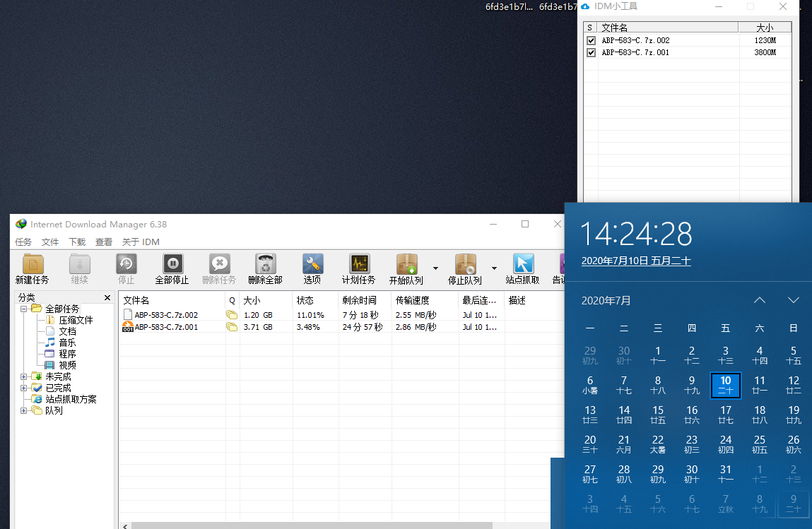Click the 1230M size in IDM小工具

pos(765,40)
